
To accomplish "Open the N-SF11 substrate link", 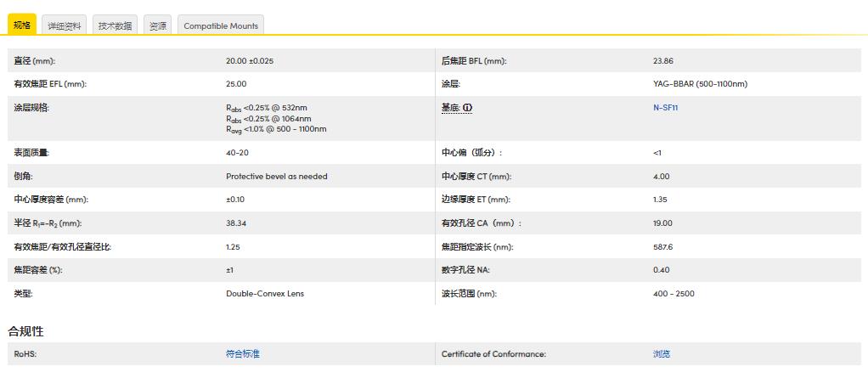I will pos(665,108).
